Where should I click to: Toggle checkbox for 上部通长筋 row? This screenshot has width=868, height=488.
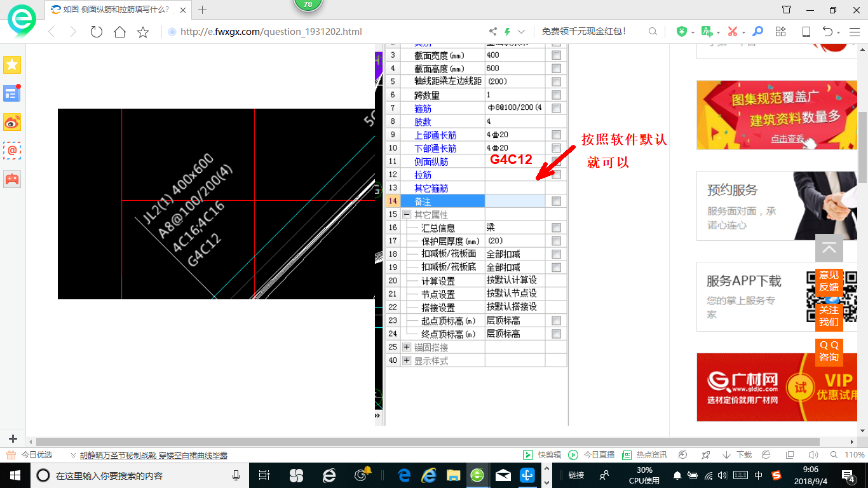point(557,135)
